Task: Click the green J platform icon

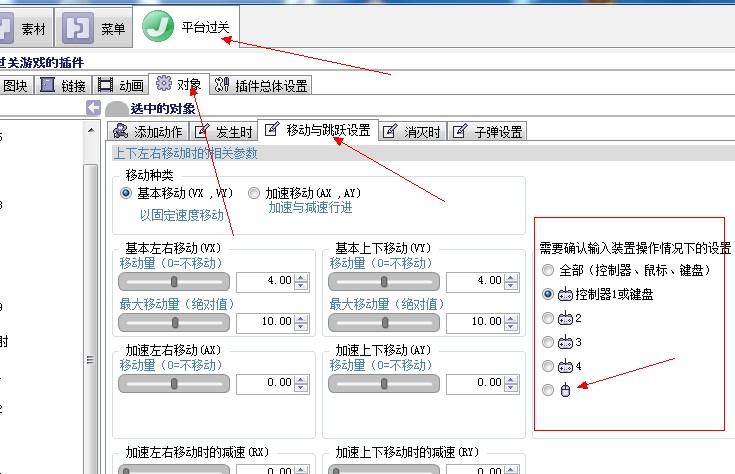Action: tap(158, 27)
